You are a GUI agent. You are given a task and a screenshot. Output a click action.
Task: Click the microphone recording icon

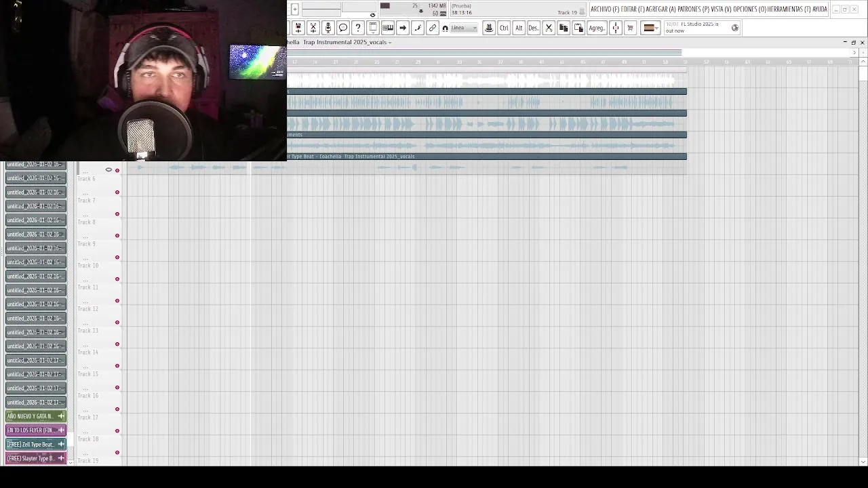click(328, 28)
